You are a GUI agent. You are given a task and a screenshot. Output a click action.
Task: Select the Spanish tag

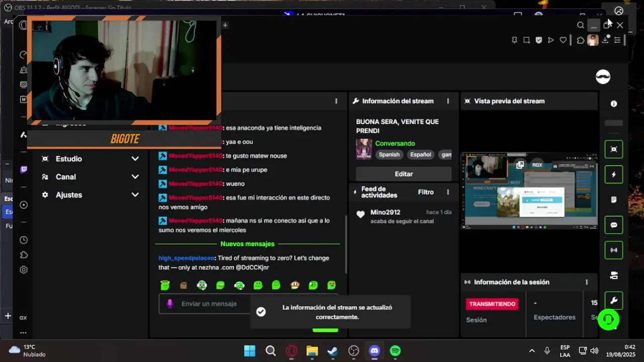[x=389, y=155]
